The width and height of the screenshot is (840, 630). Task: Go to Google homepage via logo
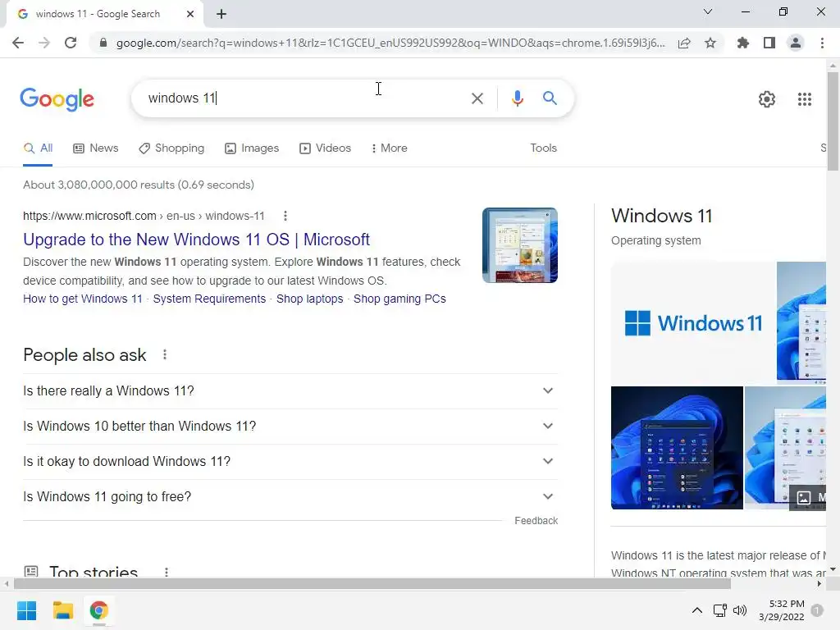(57, 99)
